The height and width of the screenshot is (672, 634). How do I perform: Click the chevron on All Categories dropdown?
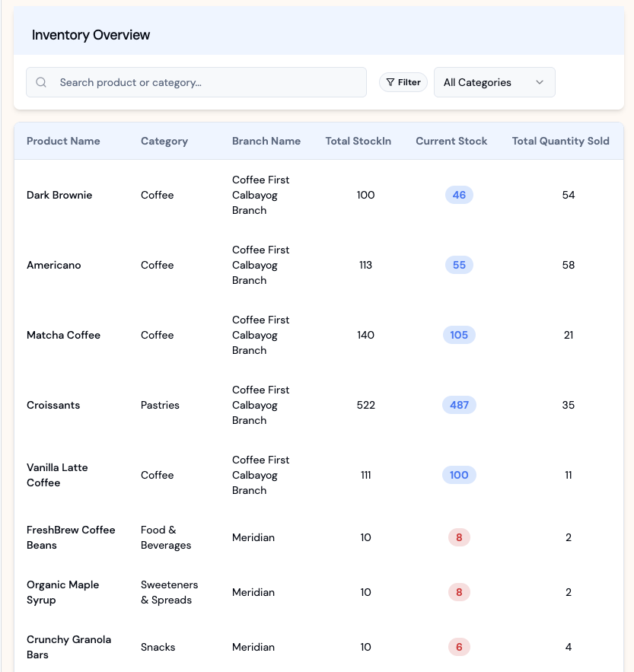[540, 81]
